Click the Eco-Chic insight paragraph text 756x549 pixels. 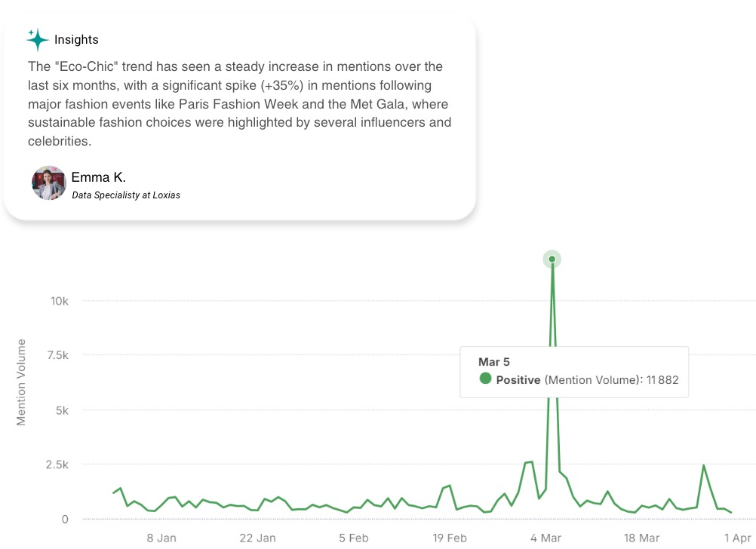click(x=239, y=104)
